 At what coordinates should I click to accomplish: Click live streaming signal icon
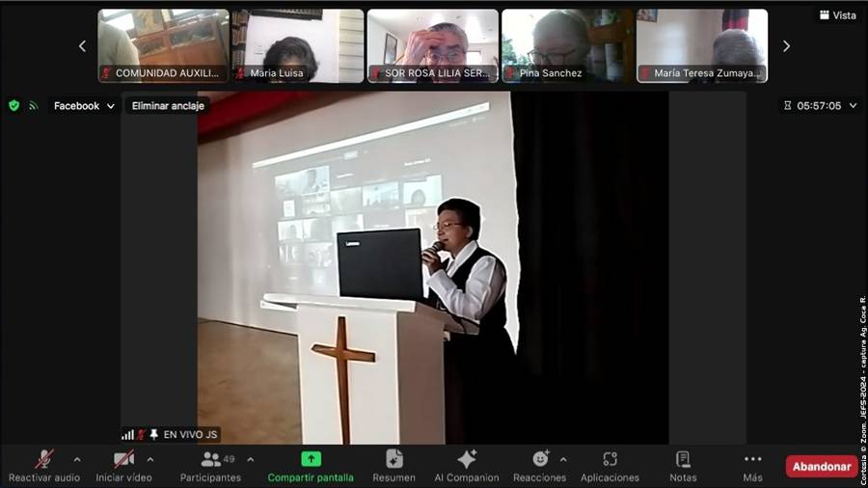(x=33, y=105)
